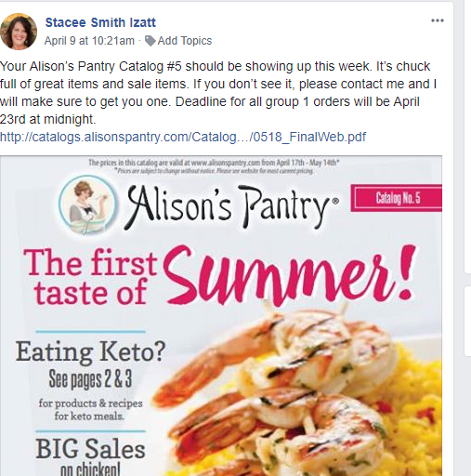Open the April 9 at 10:21am timestamp

89,41
